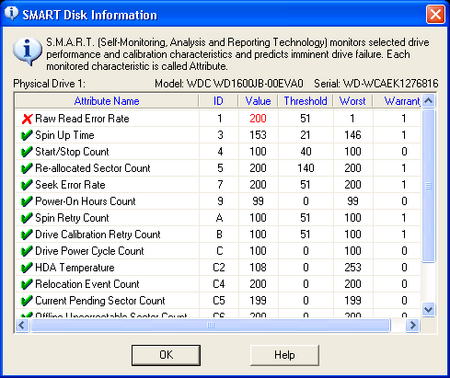Confirm with the OK button
This screenshot has height=378, width=450.
coord(166,355)
